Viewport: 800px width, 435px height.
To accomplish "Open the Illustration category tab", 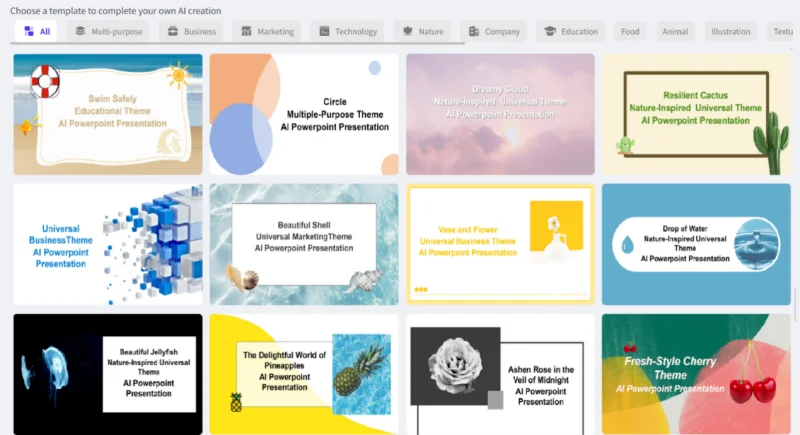I will [x=731, y=31].
